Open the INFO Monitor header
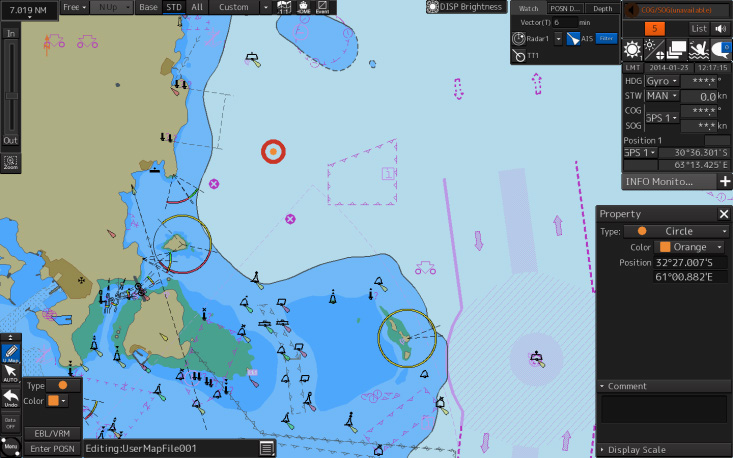Viewport: 733px width, 458px height. pyautogui.click(x=668, y=181)
